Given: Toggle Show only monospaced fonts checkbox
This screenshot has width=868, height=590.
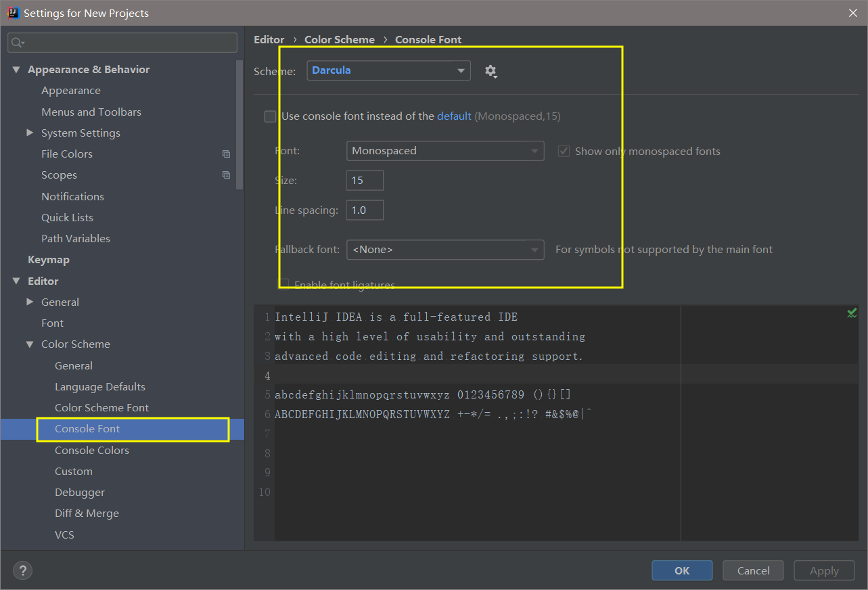Looking at the screenshot, I should [x=564, y=151].
